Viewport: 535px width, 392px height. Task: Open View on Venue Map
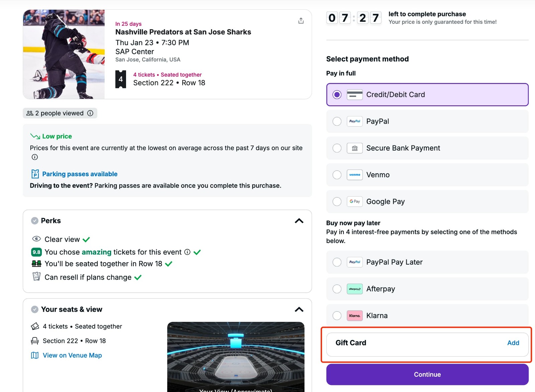tap(72, 355)
